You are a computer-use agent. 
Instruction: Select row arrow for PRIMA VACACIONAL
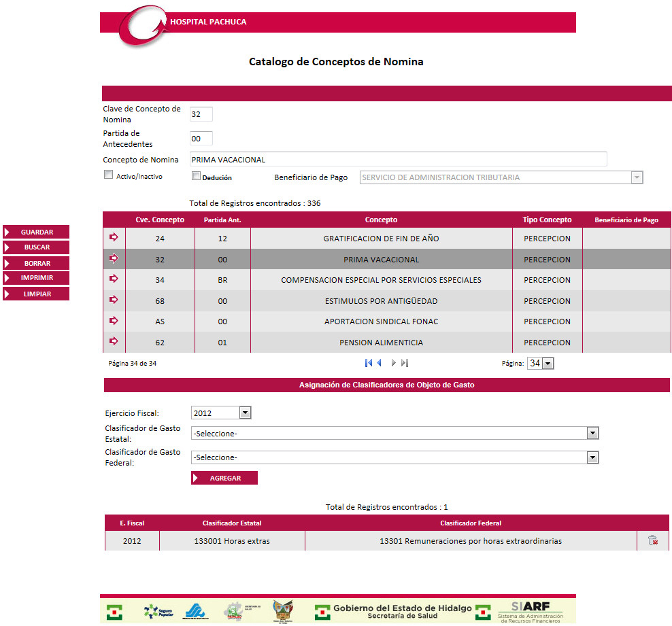[114, 258]
